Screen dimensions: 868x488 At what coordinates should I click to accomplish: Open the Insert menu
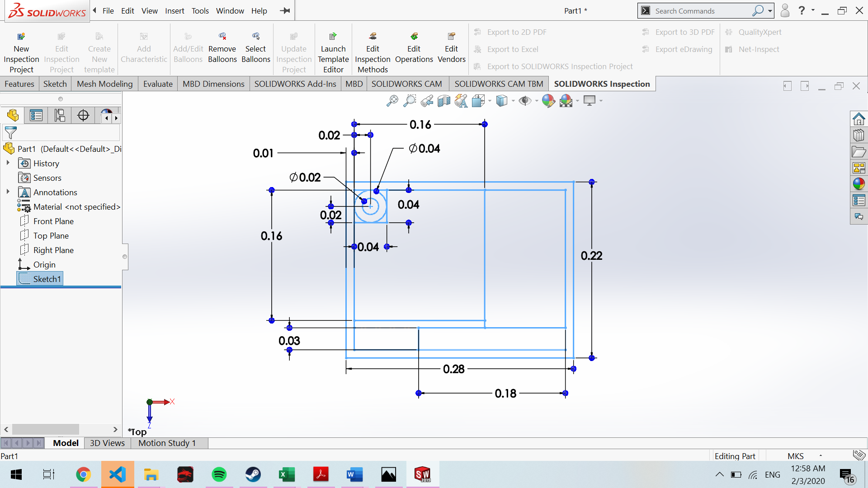pyautogui.click(x=174, y=11)
